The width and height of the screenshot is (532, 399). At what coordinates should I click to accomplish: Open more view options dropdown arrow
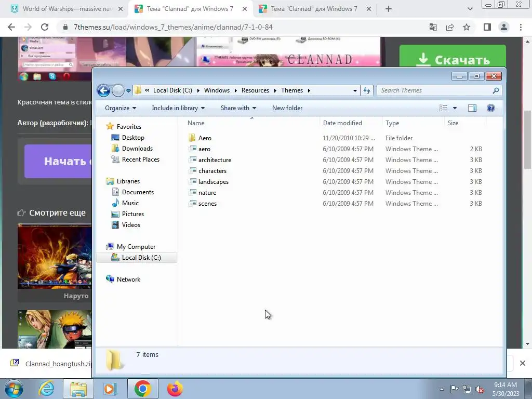coord(455,108)
